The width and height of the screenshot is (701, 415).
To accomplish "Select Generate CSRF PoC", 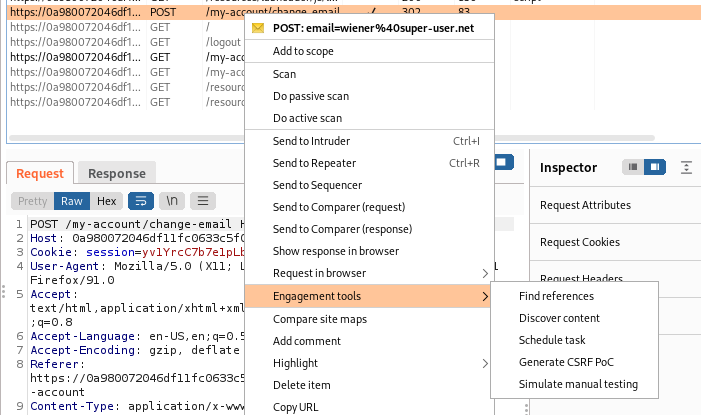I will pos(566,362).
